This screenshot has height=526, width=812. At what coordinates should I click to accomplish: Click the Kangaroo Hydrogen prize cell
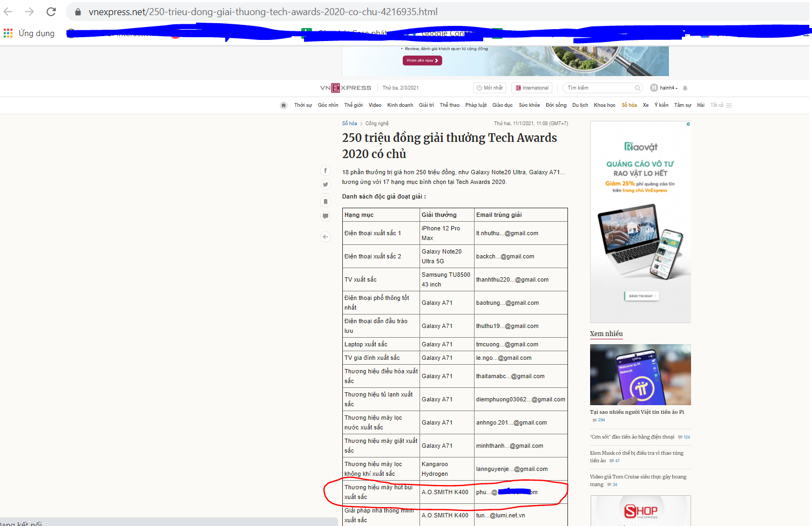coord(446,469)
